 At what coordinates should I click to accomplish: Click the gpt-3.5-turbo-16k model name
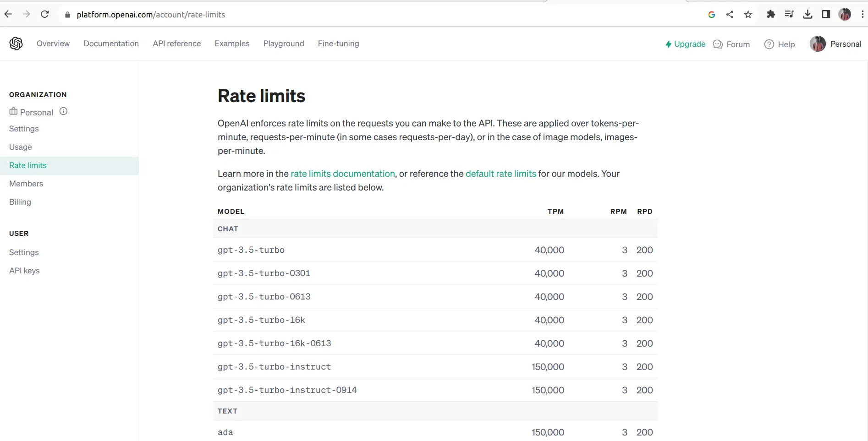click(261, 320)
